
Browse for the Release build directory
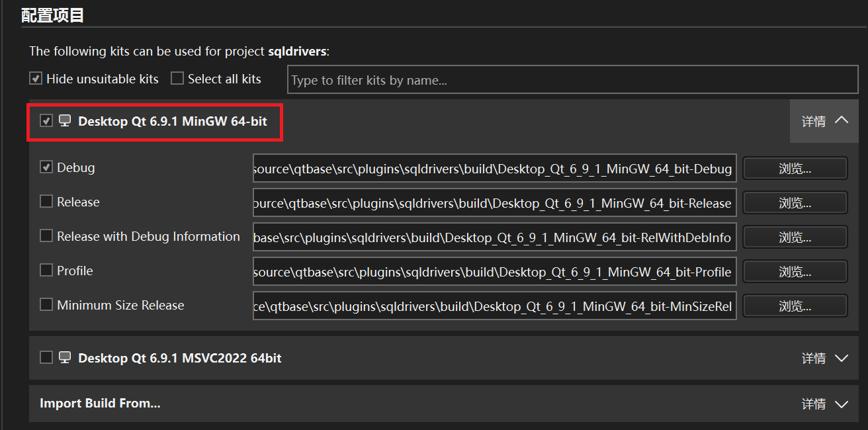[x=795, y=203]
